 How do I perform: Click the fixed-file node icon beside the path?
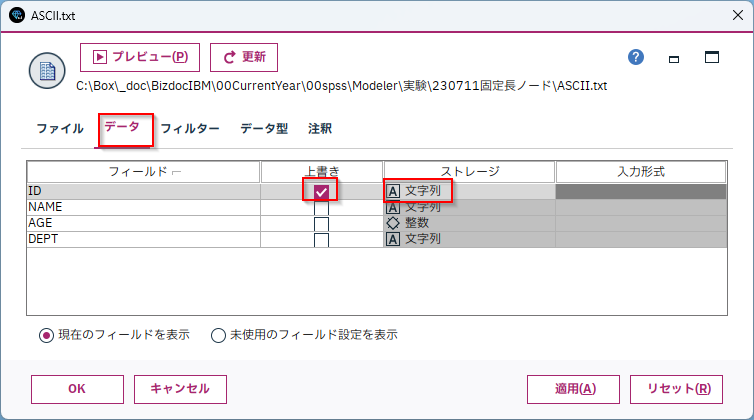coord(47,71)
